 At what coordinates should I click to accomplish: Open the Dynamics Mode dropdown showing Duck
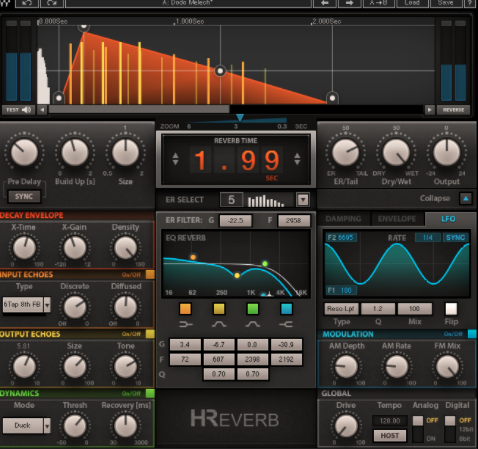(x=27, y=426)
